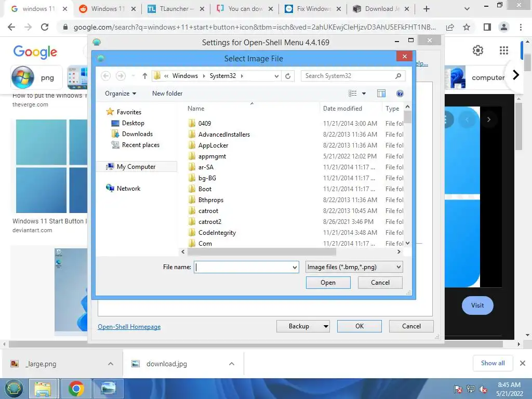Open the File name combo box dropdown

tap(295, 268)
